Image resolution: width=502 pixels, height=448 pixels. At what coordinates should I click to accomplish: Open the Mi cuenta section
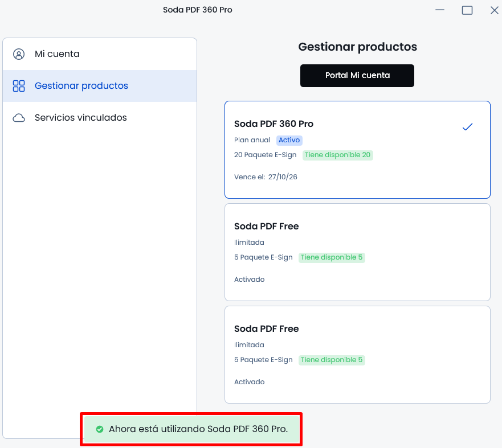[100, 54]
